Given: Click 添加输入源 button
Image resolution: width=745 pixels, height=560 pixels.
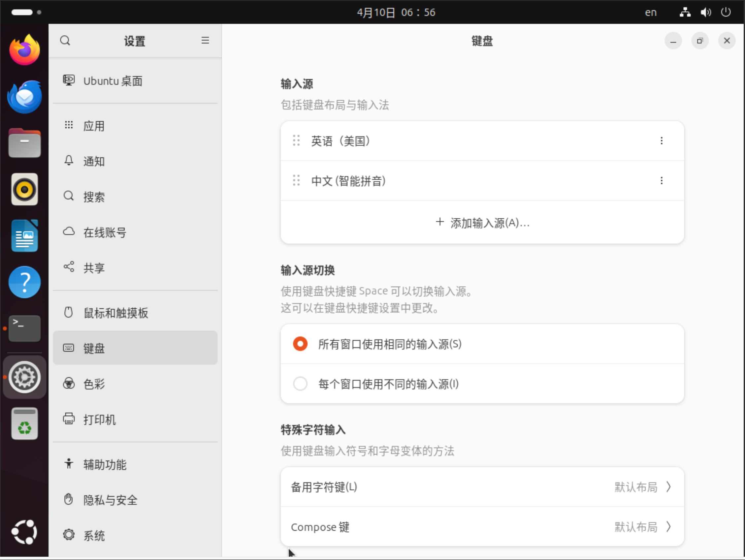Looking at the screenshot, I should pos(482,223).
